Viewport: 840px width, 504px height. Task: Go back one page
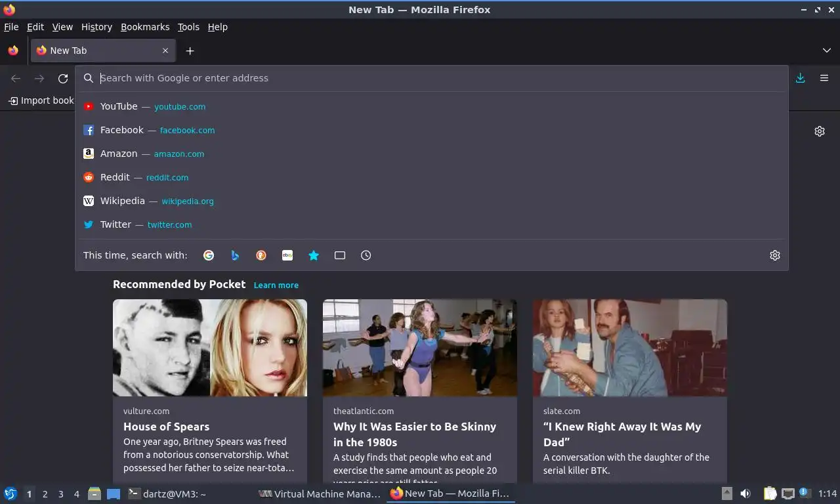tap(16, 79)
